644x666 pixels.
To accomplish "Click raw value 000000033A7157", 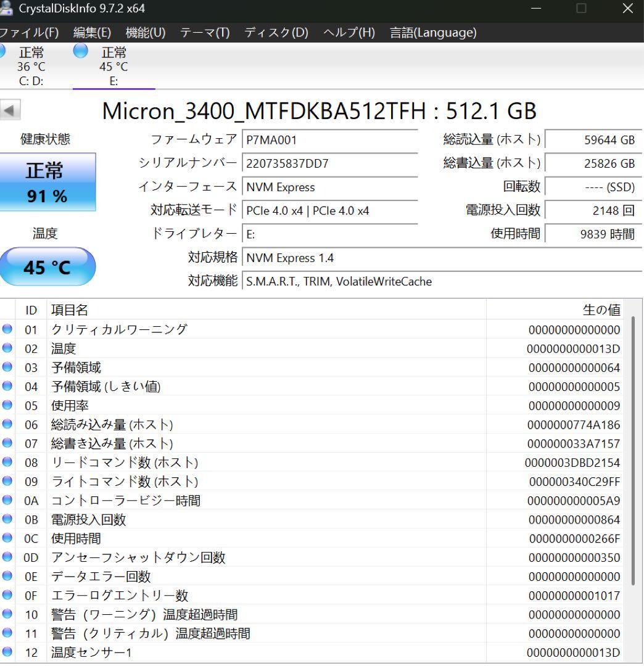I will [574, 444].
